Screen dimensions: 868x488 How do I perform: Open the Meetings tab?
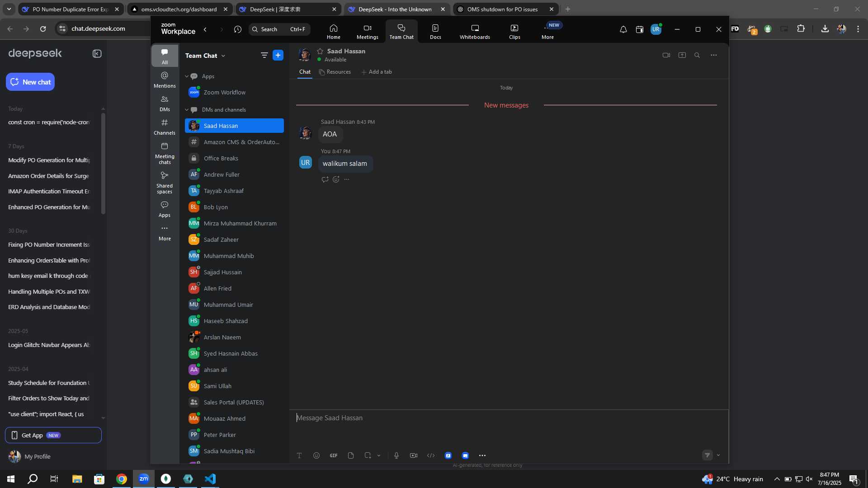point(368,32)
